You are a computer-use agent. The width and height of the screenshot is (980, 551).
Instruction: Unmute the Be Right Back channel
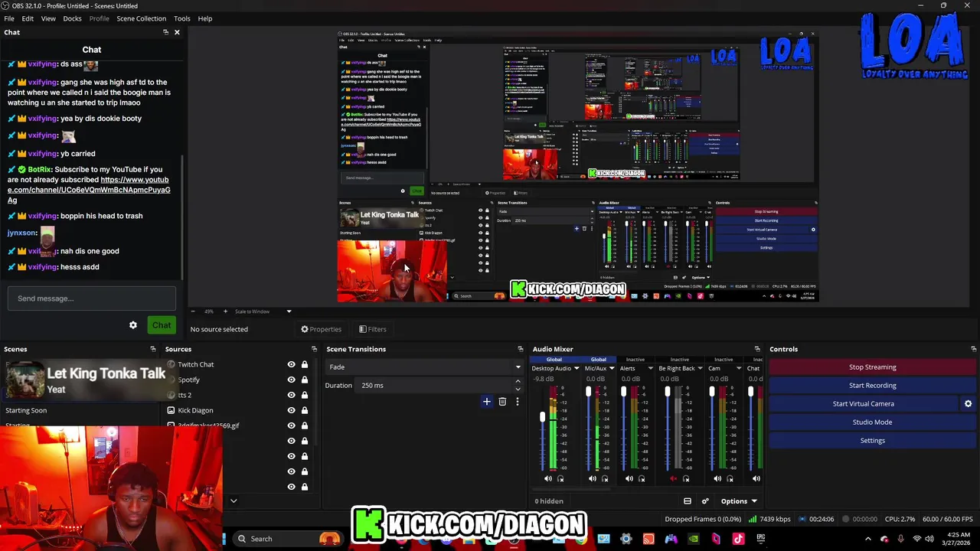(674, 478)
